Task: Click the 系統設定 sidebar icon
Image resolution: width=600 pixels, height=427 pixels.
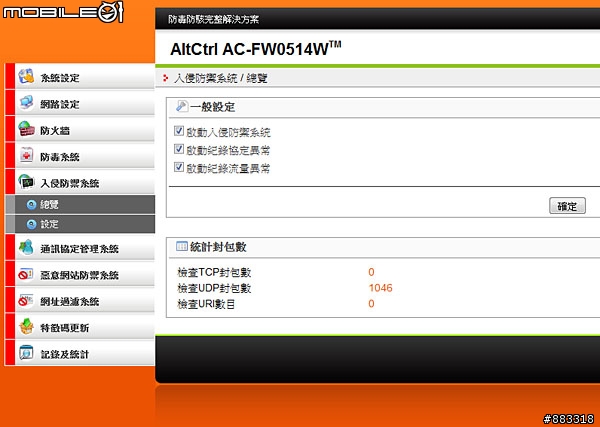Action: coord(26,77)
